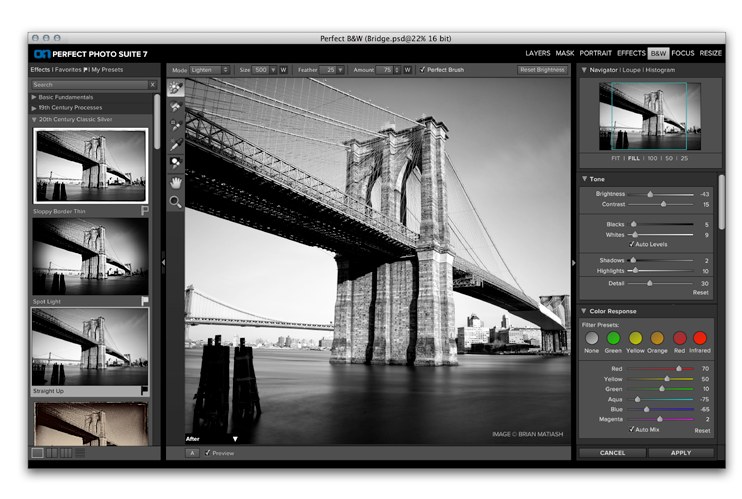Click the Reset Brightness button
The height and width of the screenshot is (499, 742).
542,70
